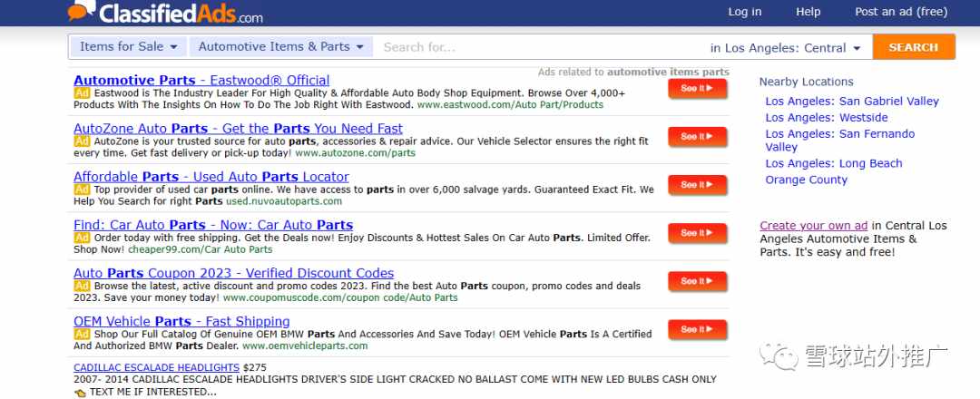Click Ads related to automotive items parts label

[633, 72]
